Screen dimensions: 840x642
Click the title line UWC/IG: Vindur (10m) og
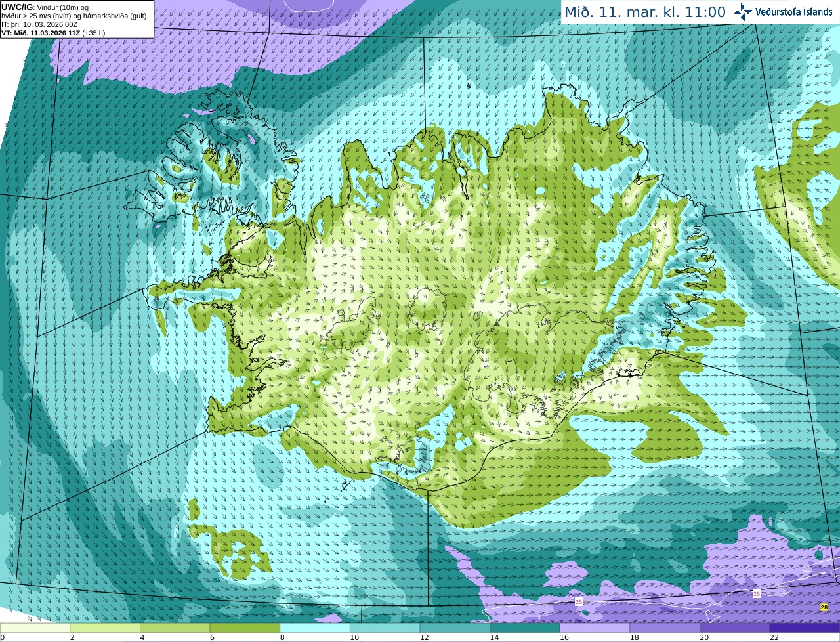pos(45,7)
